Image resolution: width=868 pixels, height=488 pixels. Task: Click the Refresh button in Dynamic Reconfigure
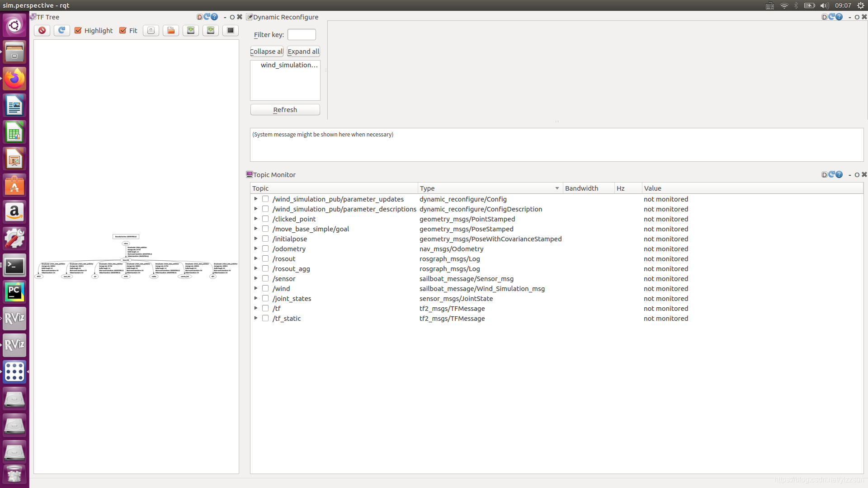[285, 110]
